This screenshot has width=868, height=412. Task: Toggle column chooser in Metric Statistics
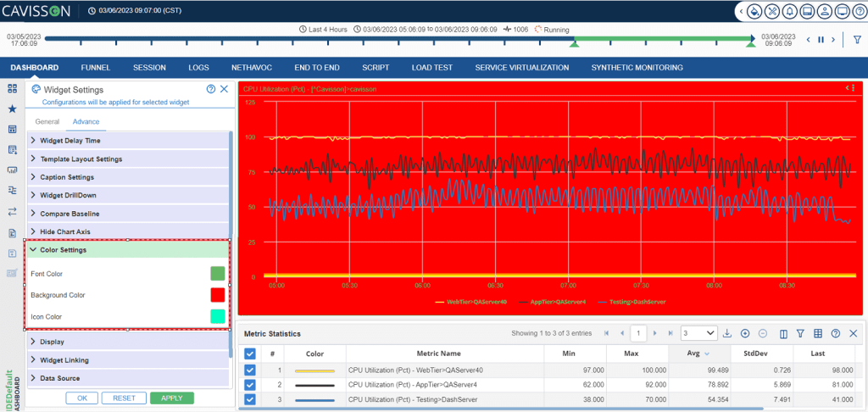point(783,333)
